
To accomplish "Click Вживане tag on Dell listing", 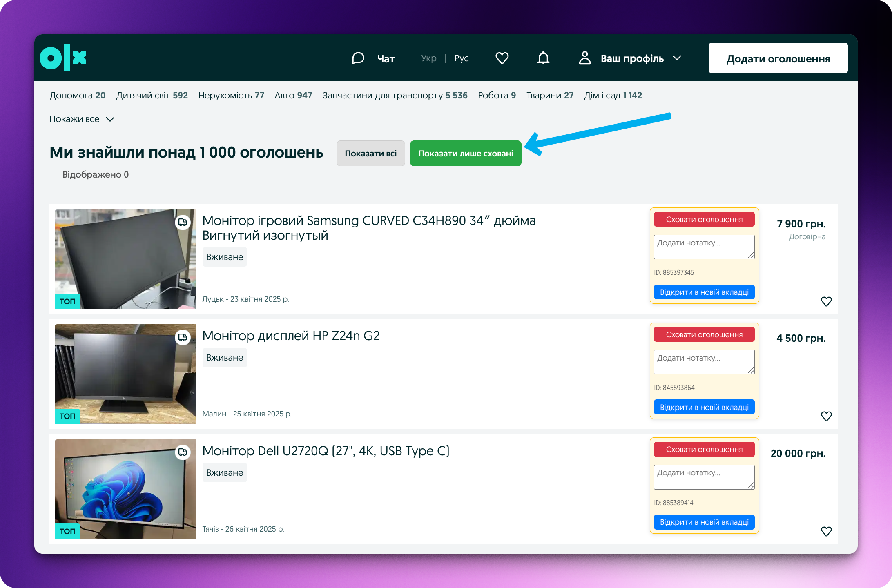I will [225, 473].
